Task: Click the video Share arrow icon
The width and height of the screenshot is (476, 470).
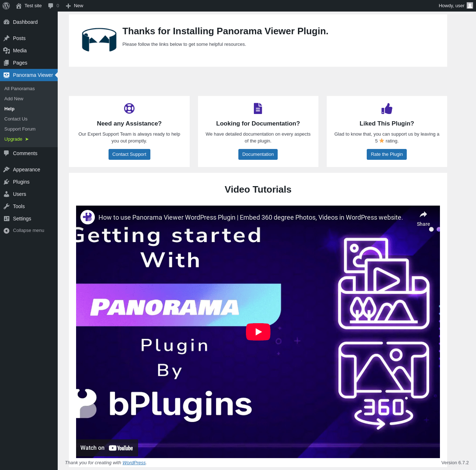Action: pyautogui.click(x=423, y=214)
